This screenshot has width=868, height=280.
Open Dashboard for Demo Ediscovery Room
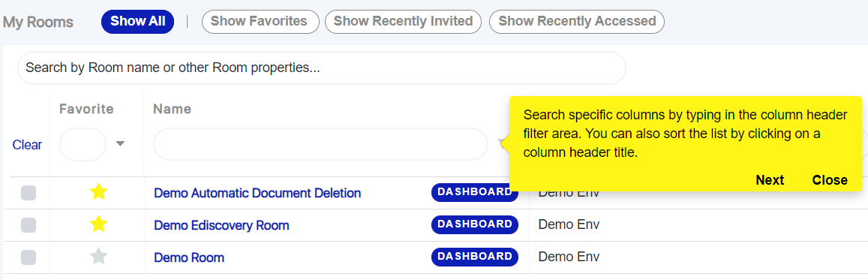[474, 224]
